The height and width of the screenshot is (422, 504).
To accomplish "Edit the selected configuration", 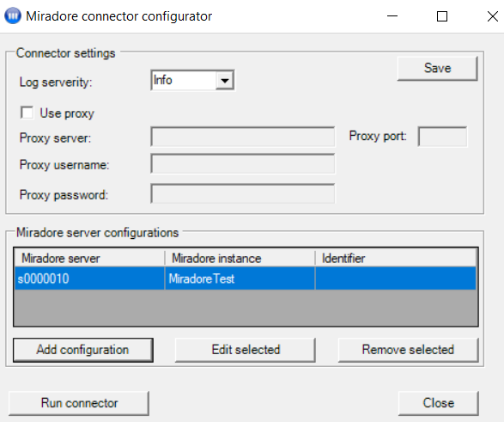I will point(246,350).
